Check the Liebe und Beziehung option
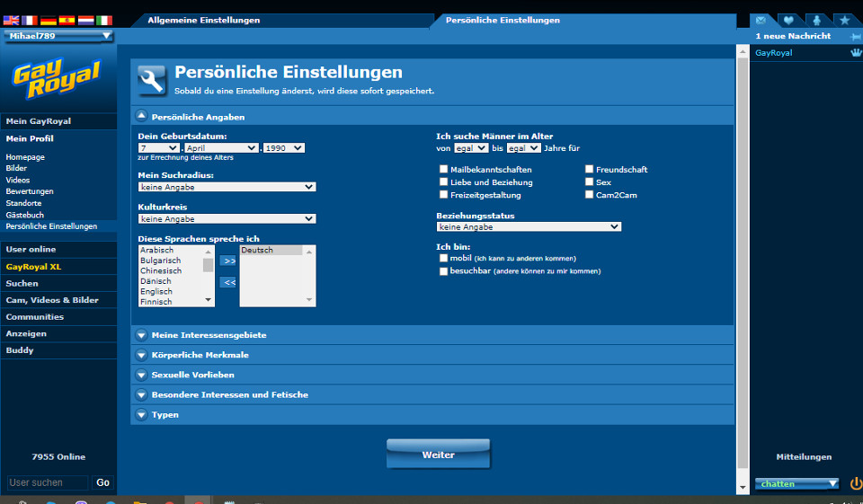Image resolution: width=863 pixels, height=504 pixels. pyautogui.click(x=444, y=181)
